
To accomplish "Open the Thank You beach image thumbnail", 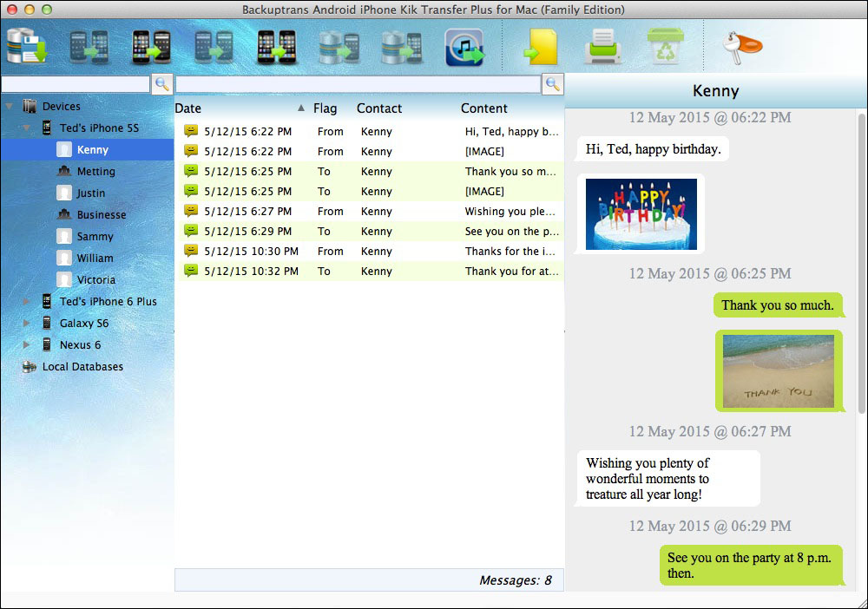I will (x=779, y=370).
